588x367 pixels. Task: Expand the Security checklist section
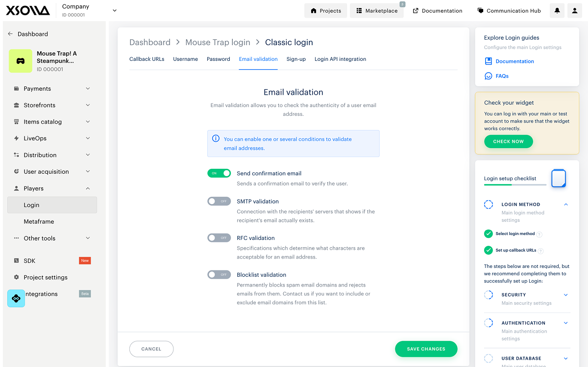pos(565,295)
